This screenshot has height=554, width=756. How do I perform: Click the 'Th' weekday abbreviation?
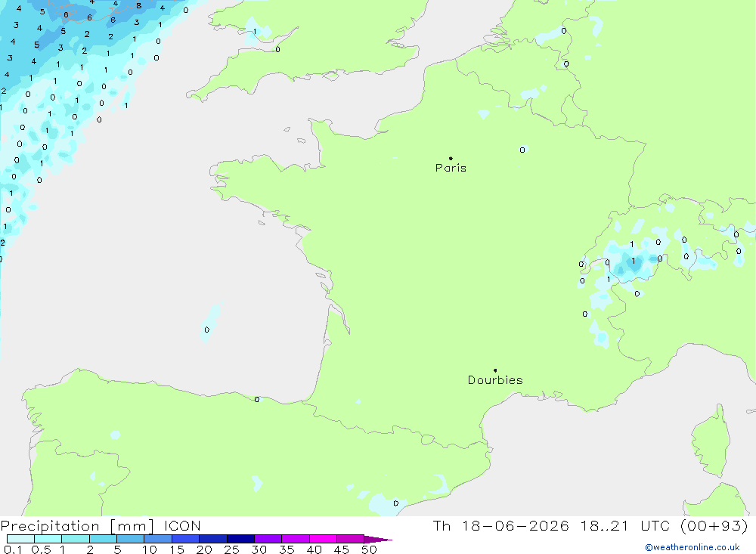tap(442, 526)
